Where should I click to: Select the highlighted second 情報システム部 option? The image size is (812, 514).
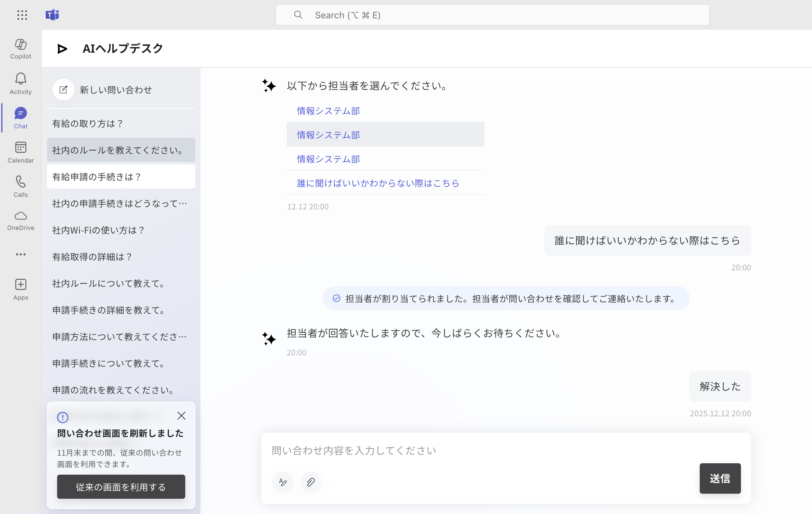(x=385, y=135)
